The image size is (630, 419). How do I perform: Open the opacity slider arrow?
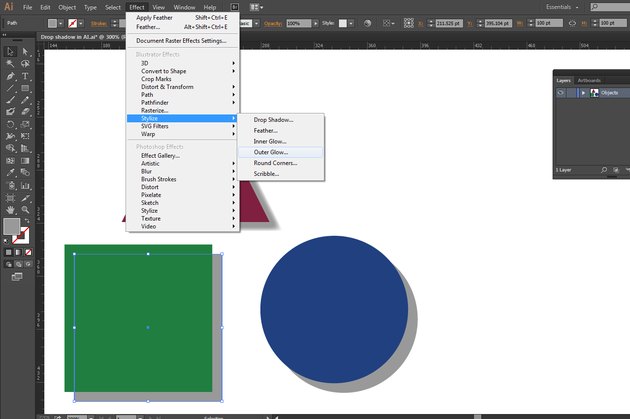point(315,23)
